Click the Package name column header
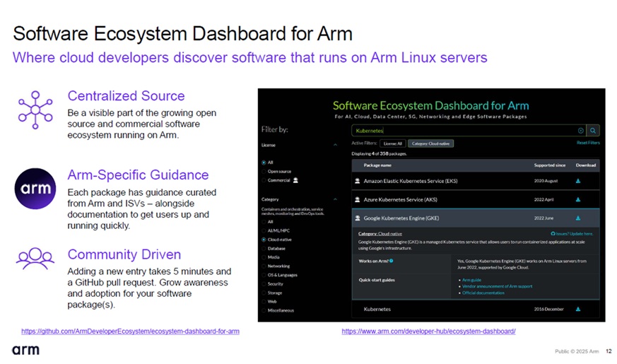617x364 pixels. point(377,165)
